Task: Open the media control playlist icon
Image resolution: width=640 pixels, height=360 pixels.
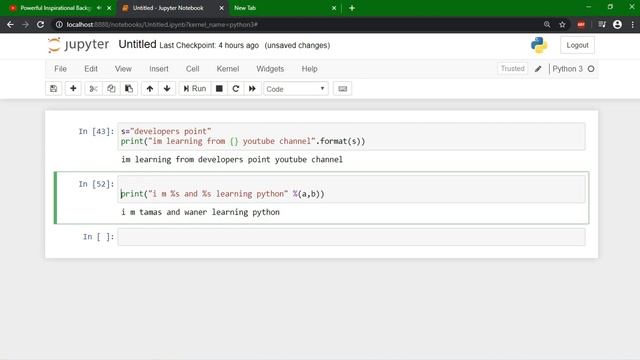Action: [602, 24]
